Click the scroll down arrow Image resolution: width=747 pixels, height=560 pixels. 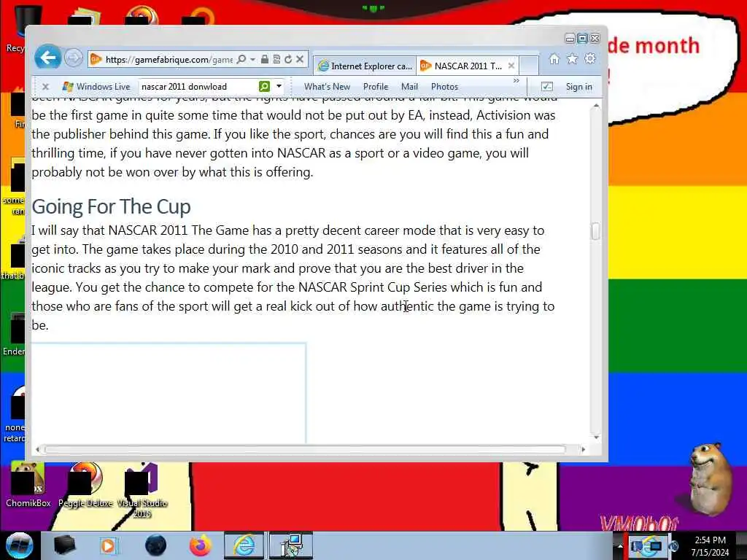click(596, 437)
